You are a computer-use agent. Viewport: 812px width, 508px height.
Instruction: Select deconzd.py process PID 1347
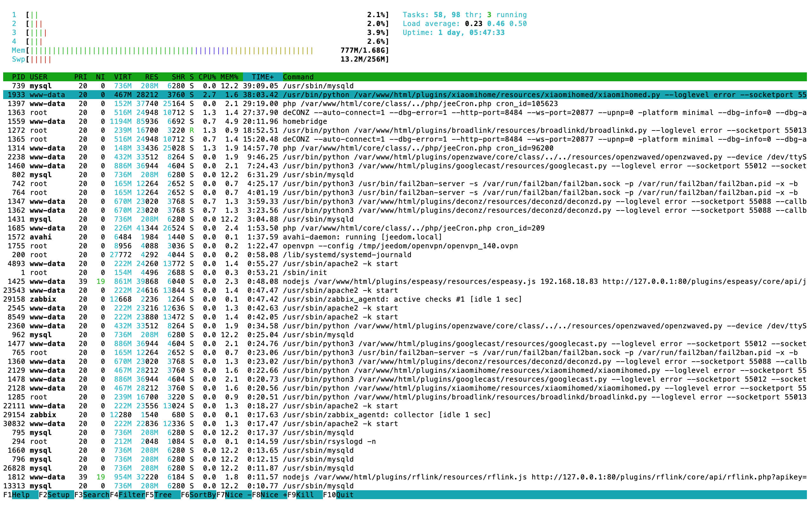[405, 202]
